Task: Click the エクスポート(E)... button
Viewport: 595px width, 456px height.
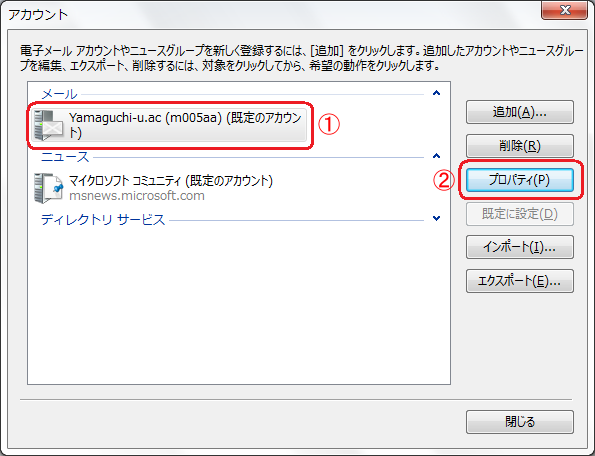Action: [519, 281]
